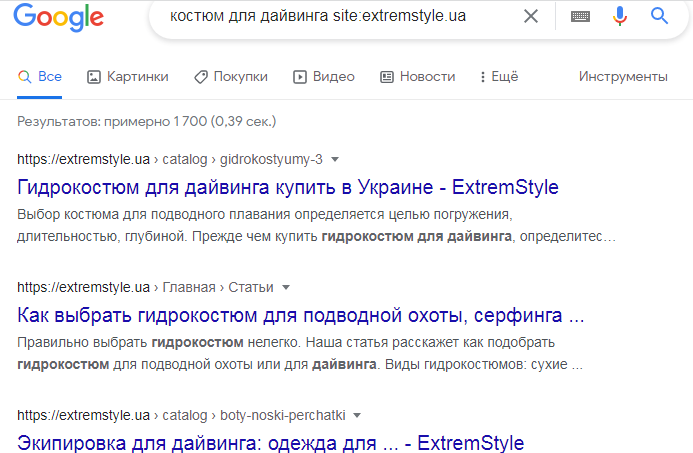Click snippet text starting Правильно выбрать гидрокостюм
The height and width of the screenshot is (453, 693).
pos(300,354)
